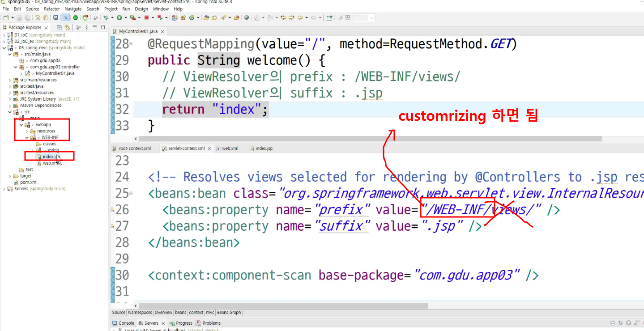644x331 pixels.
Task: Switch to the Namespaces bottom tab
Action: pyautogui.click(x=140, y=313)
